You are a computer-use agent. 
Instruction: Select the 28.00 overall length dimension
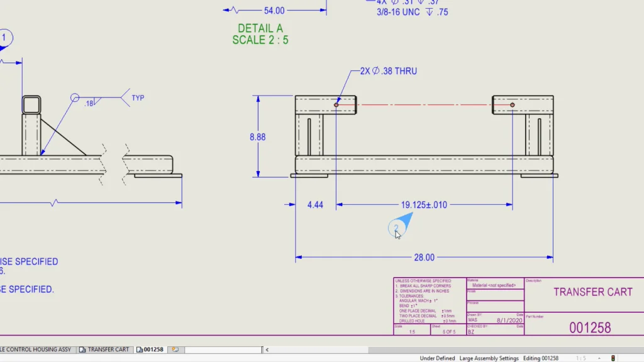tap(424, 257)
